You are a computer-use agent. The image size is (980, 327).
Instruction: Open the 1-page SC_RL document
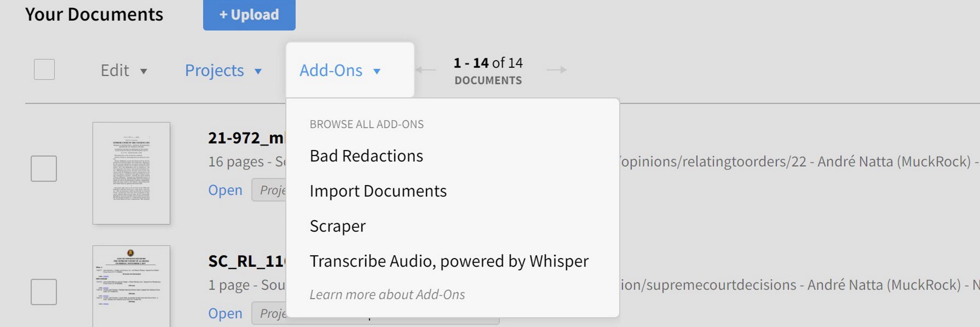click(225, 314)
